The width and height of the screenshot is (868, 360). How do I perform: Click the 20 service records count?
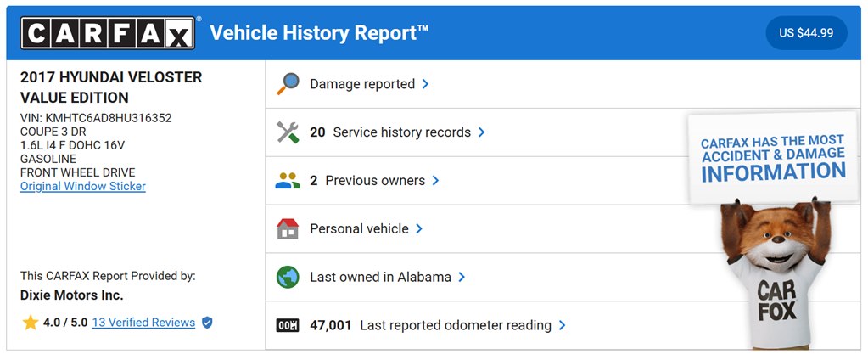317,132
